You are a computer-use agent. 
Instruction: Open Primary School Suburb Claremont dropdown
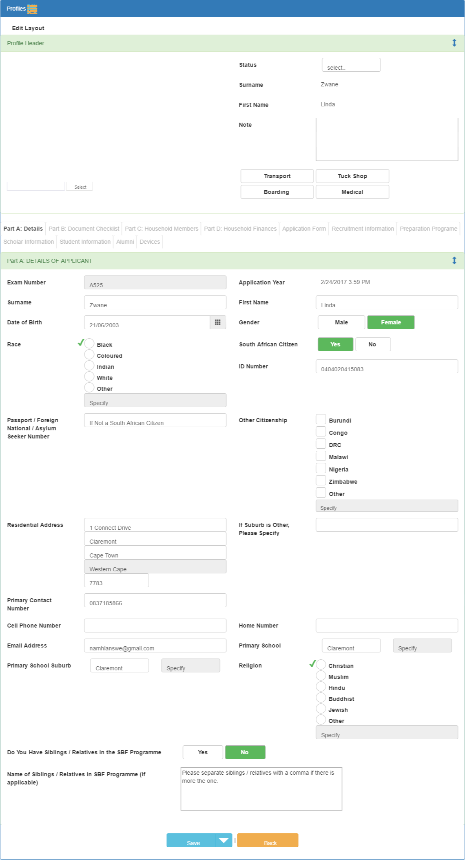(120, 665)
